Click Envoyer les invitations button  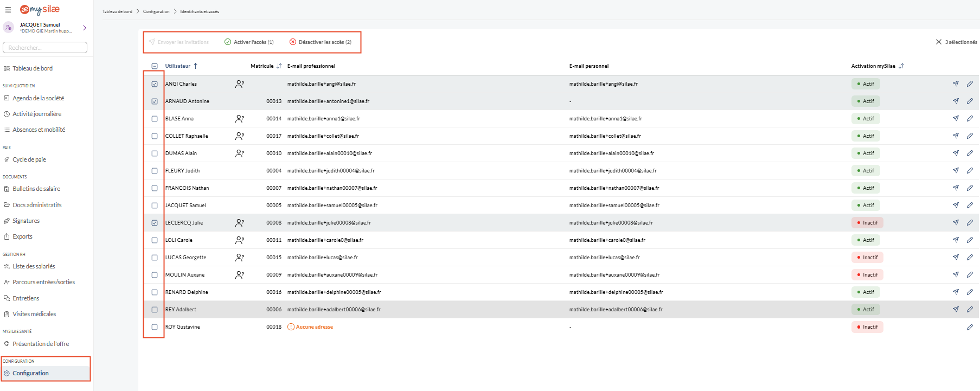point(179,42)
